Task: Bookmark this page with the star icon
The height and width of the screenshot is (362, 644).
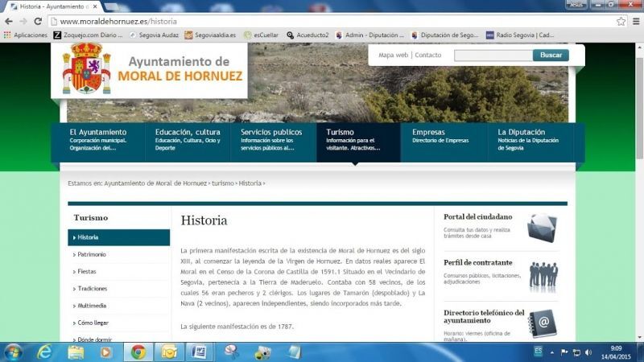Action: [621, 21]
